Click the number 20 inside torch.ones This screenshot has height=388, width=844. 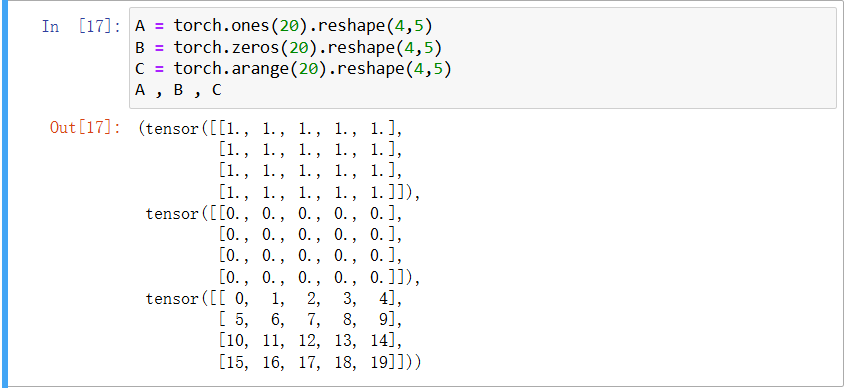pyautogui.click(x=289, y=26)
